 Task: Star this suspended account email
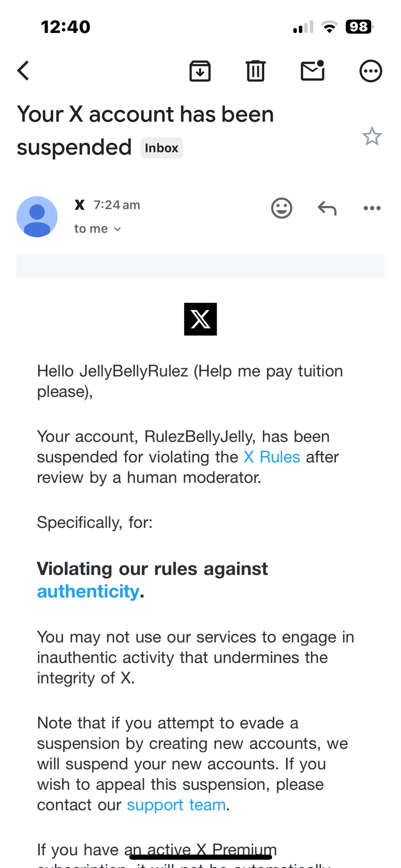(372, 137)
